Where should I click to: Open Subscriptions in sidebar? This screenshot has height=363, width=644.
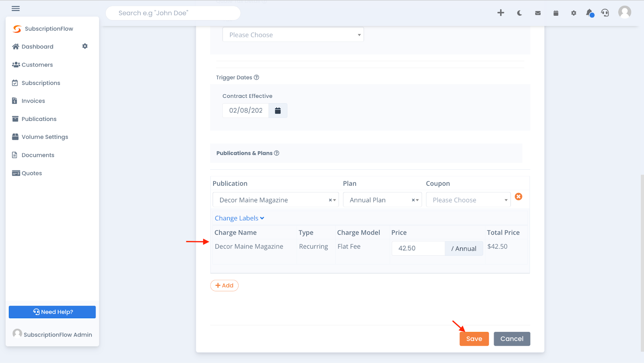click(x=41, y=83)
